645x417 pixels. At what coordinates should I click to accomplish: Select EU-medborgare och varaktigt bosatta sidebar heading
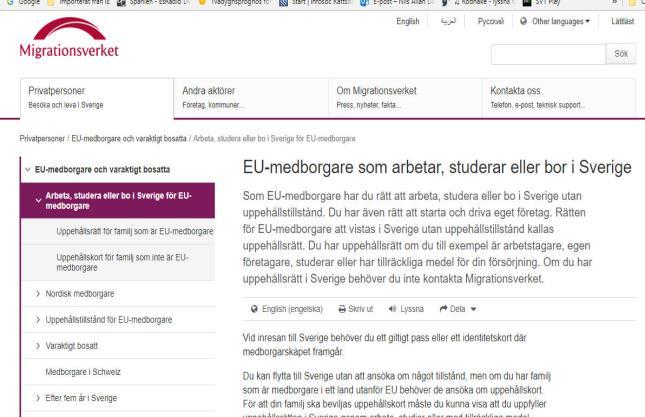coord(102,169)
